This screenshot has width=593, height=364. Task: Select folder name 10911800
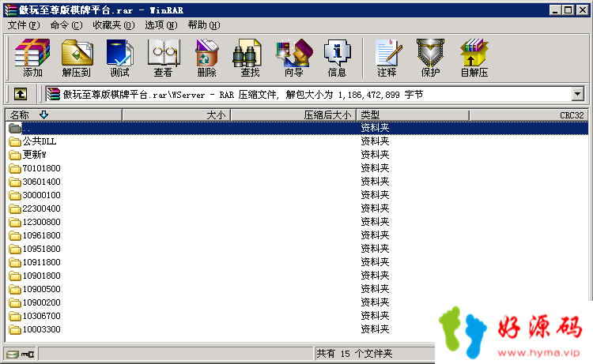click(x=42, y=262)
